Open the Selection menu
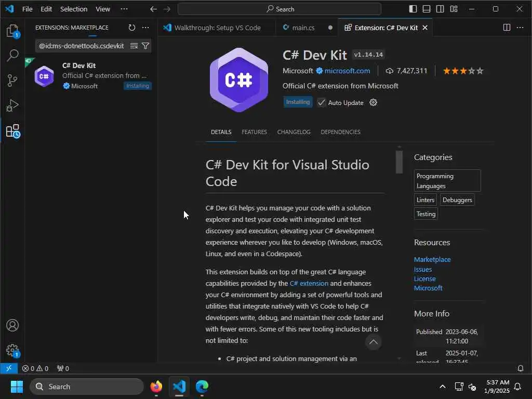Screen dimensions: 532x399 pos(74,9)
